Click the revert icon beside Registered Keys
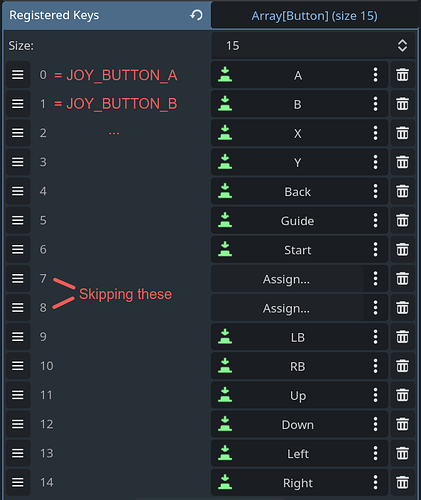This screenshot has width=421, height=500. 196,15
